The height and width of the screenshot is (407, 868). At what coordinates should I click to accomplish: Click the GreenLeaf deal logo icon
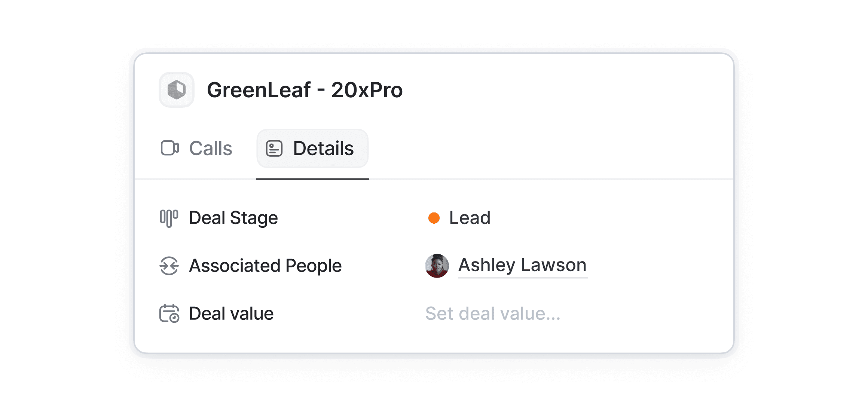click(177, 90)
